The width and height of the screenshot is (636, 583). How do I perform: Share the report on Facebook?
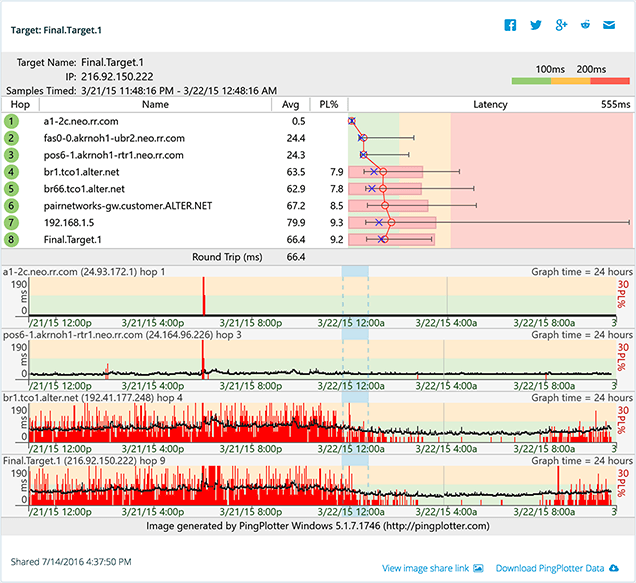point(511,25)
